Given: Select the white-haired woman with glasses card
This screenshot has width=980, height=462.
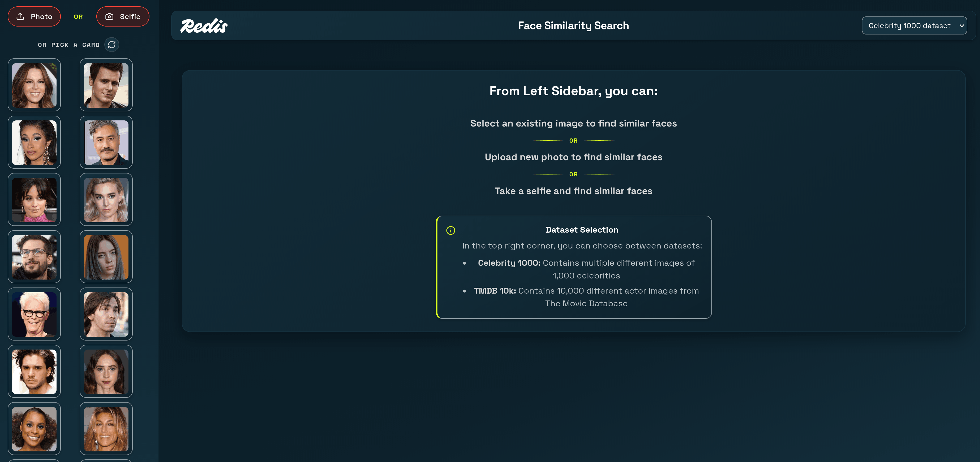Looking at the screenshot, I should coord(34,314).
